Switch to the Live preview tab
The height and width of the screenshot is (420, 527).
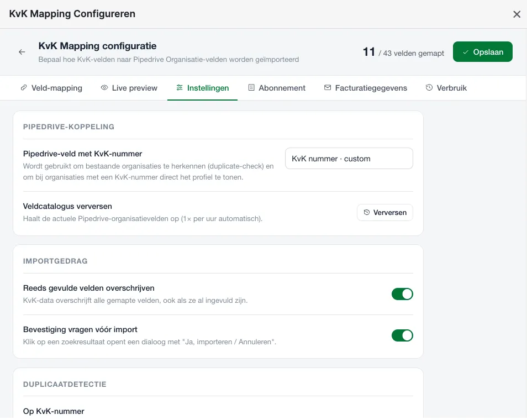click(129, 88)
